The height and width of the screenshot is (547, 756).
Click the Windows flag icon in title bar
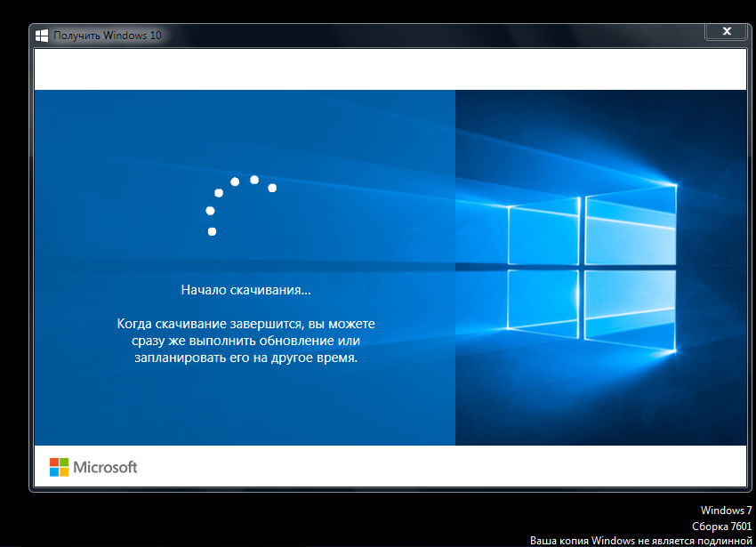42,36
